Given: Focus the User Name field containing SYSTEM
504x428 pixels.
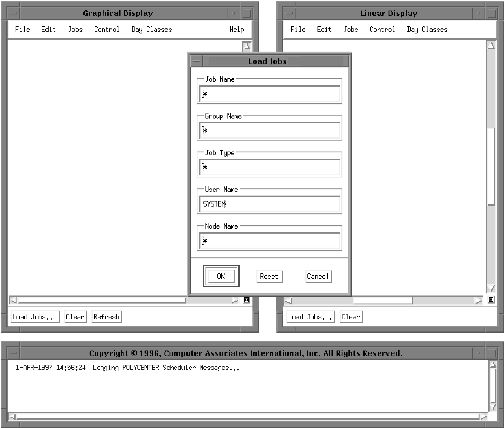Looking at the screenshot, I should coord(269,204).
